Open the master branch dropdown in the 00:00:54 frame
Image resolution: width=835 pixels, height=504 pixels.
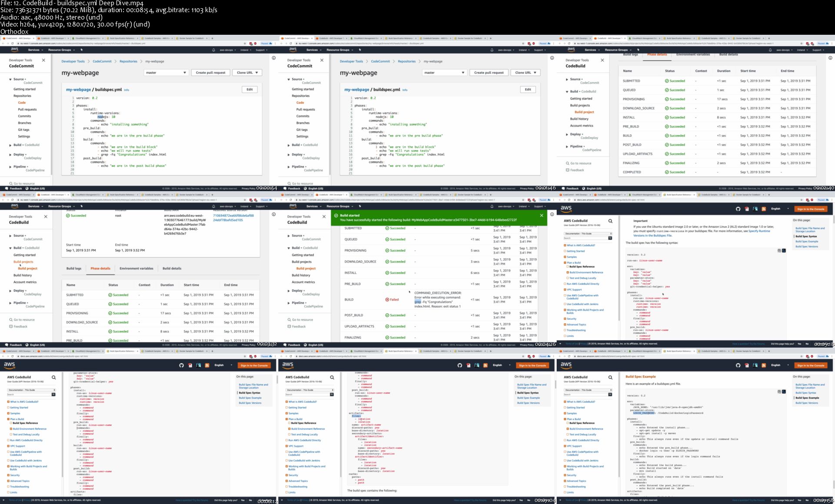pyautogui.click(x=166, y=73)
